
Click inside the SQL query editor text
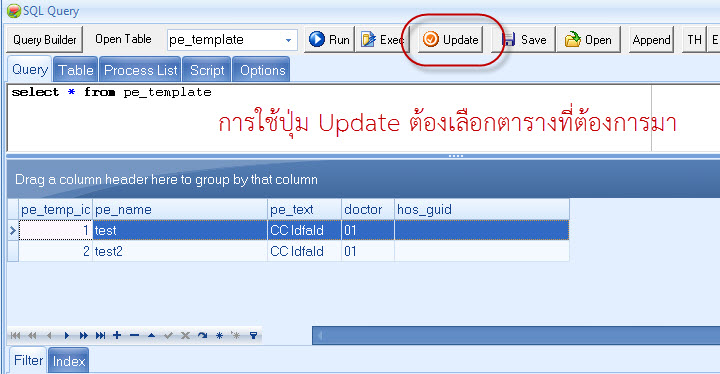click(x=111, y=92)
